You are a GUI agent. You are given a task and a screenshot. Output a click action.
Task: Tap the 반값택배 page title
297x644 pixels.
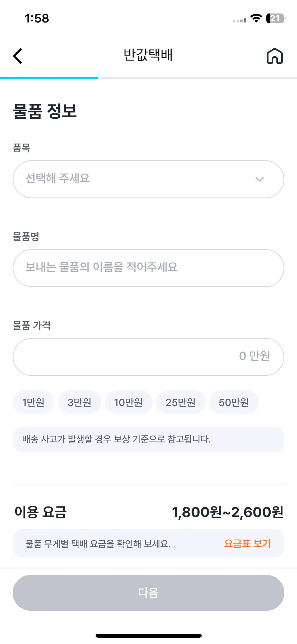pos(148,55)
